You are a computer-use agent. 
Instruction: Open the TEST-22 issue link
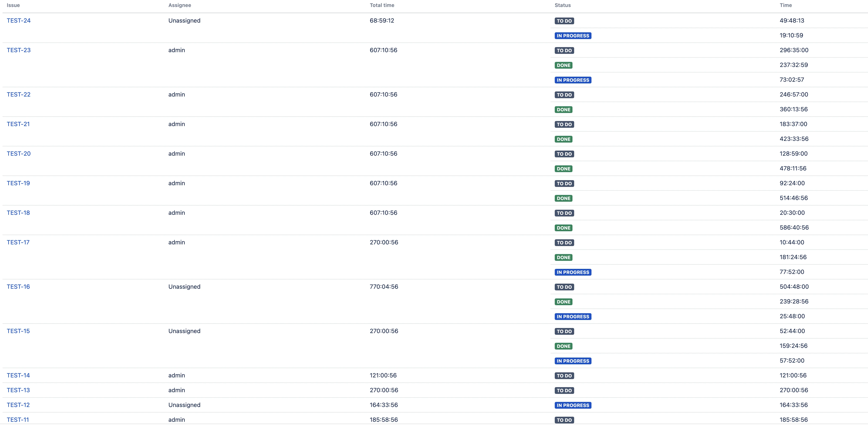coord(19,94)
